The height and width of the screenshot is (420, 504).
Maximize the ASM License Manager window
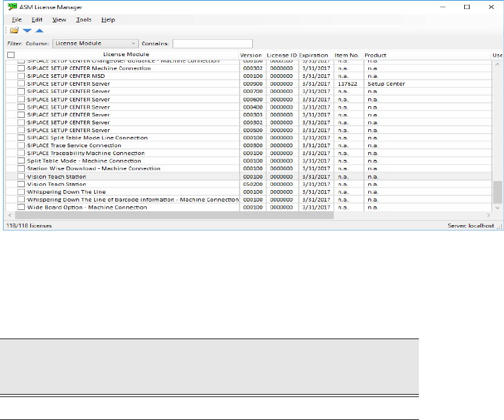pyautogui.click(x=467, y=7)
